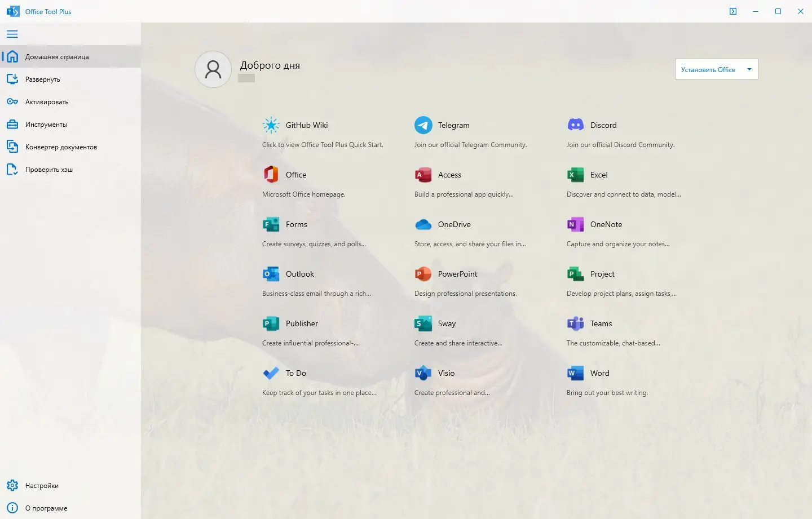Click 'Create professional and...' under Visio

tap(452, 393)
